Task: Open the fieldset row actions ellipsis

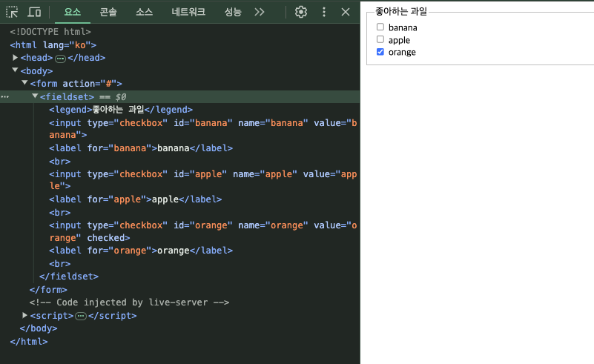Action: [x=4, y=97]
